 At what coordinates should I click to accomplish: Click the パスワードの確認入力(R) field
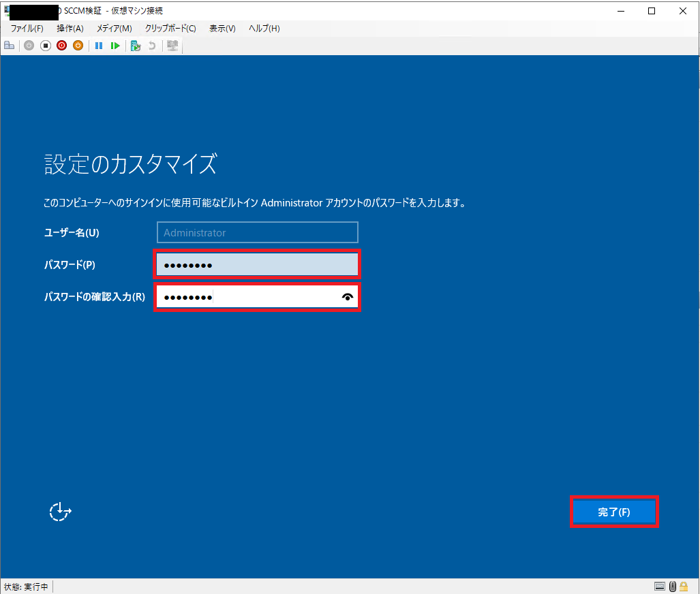(257, 296)
